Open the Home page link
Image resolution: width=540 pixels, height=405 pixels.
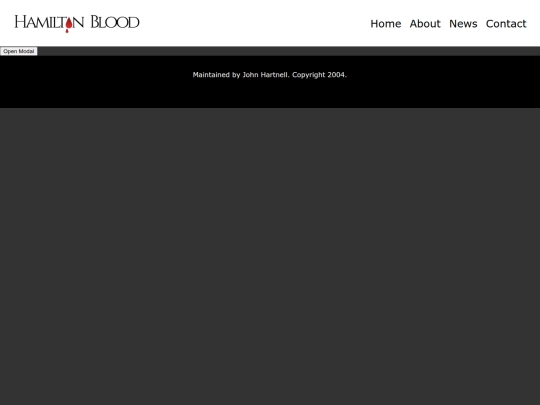click(386, 24)
